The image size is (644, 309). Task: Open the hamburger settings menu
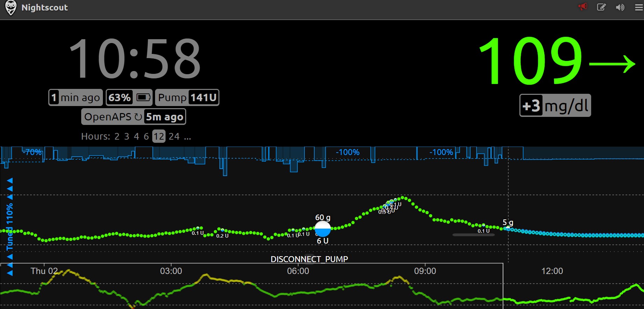point(639,7)
